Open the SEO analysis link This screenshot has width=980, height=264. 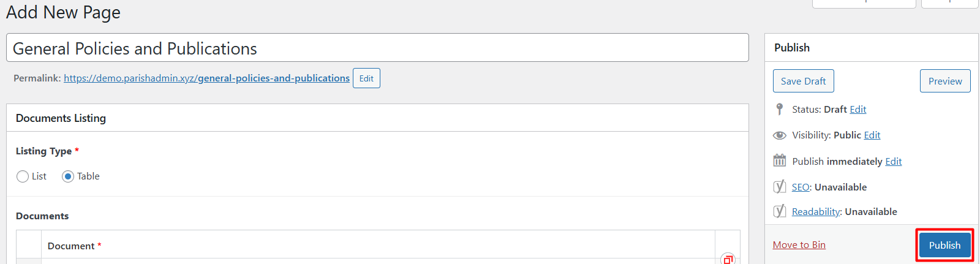tap(801, 187)
